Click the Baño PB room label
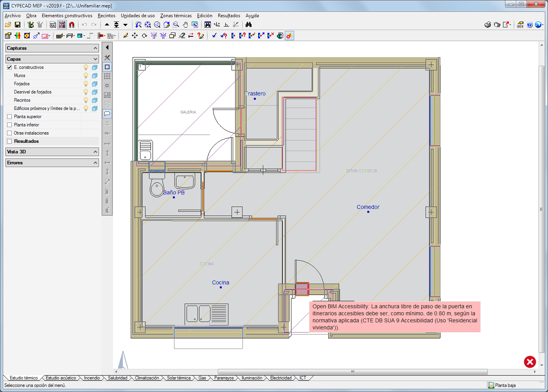 (x=174, y=192)
